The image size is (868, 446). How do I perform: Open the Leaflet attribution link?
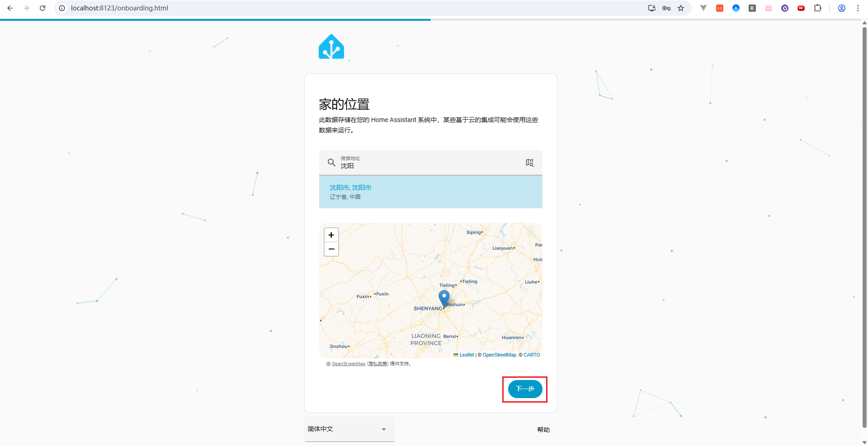(467, 355)
